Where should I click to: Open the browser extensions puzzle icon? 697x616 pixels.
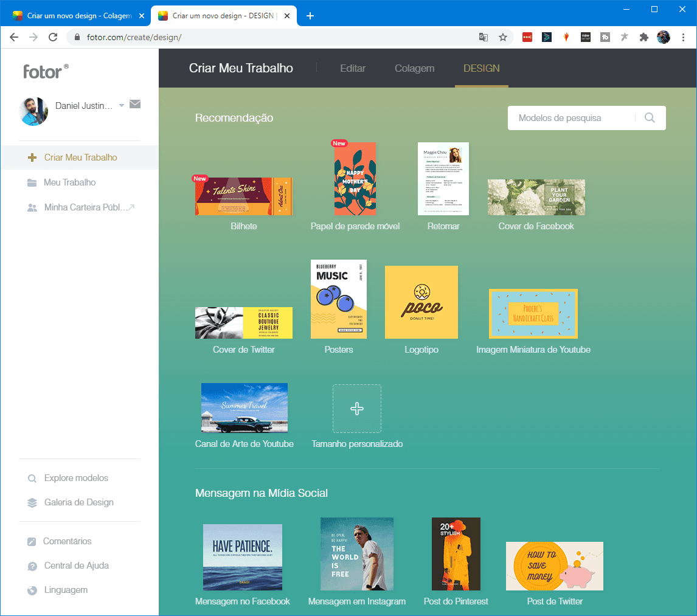click(x=644, y=37)
